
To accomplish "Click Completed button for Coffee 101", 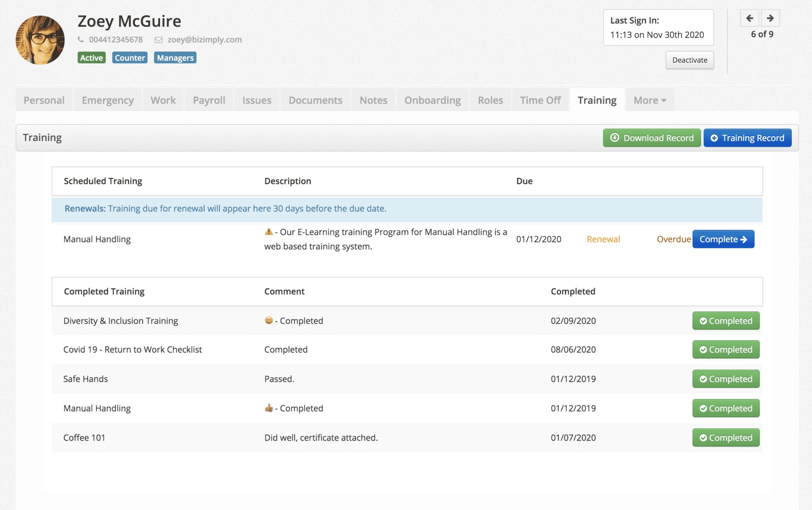I will pos(726,437).
